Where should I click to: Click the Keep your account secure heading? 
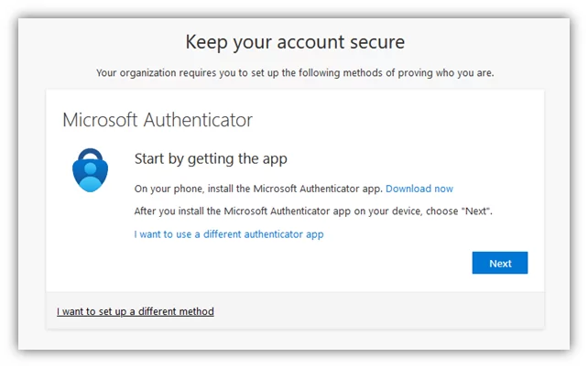pyautogui.click(x=295, y=41)
